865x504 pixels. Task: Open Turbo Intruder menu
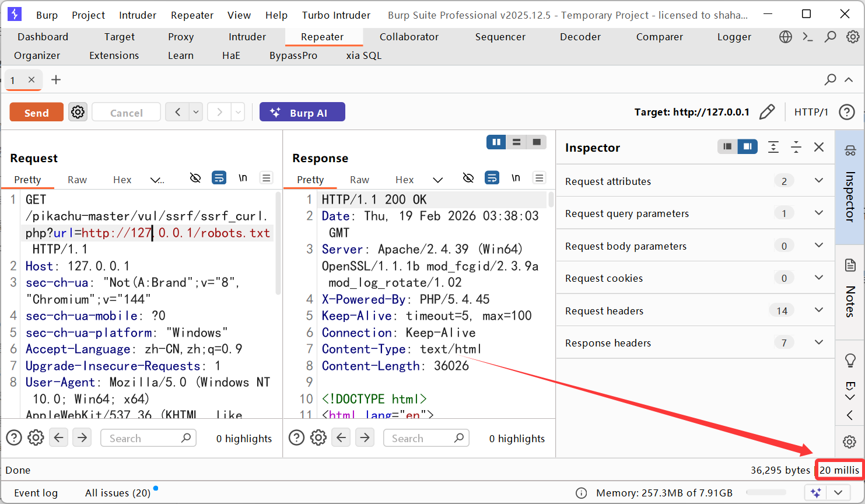(336, 15)
